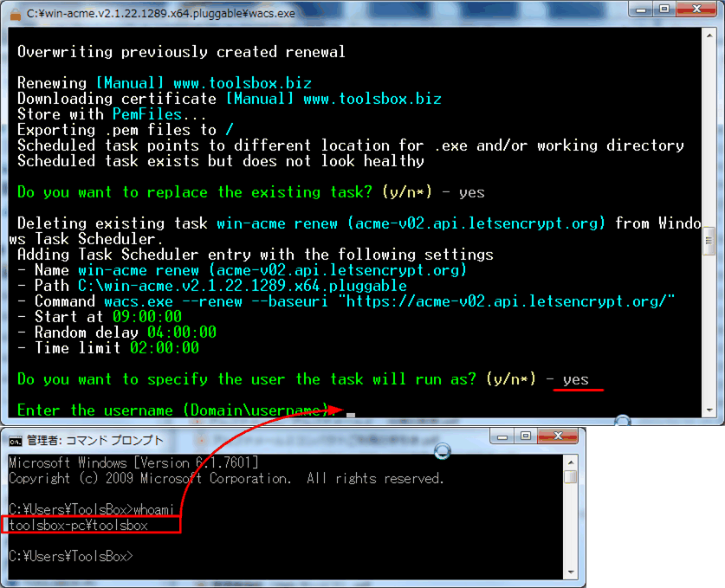This screenshot has height=588, width=725.
Task: Minimize the wacs.exe console window
Action: [641, 10]
